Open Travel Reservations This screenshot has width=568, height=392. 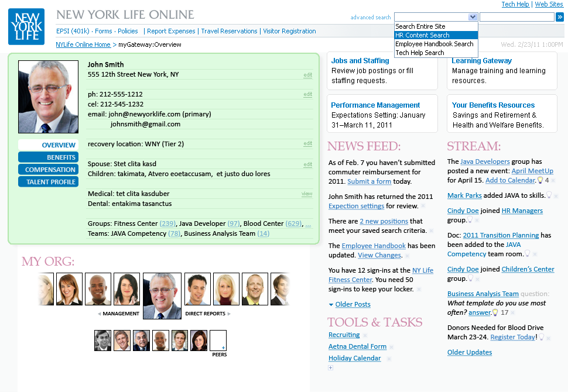click(x=229, y=31)
